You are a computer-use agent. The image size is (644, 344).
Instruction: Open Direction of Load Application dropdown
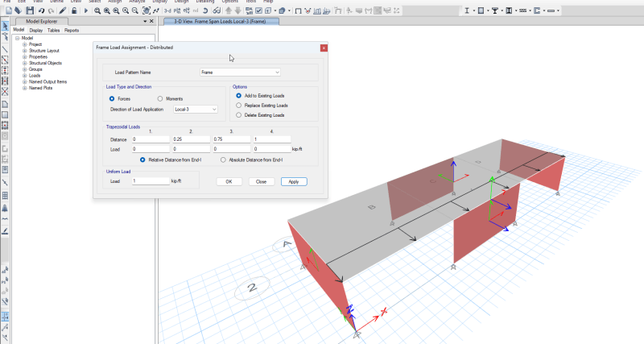tap(196, 110)
